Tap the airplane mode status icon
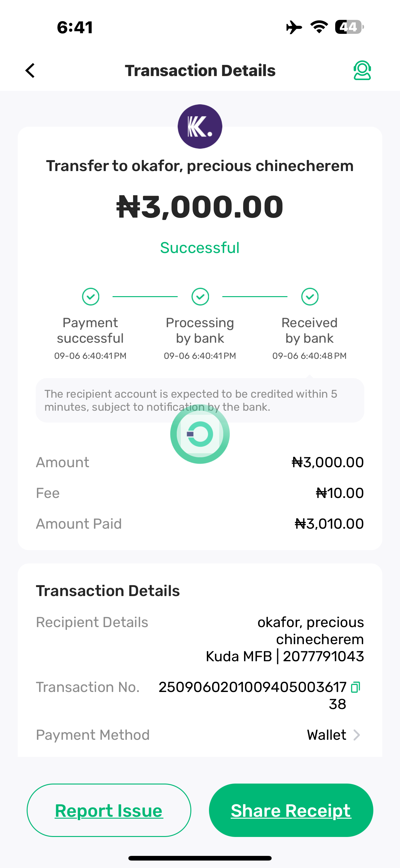The width and height of the screenshot is (400, 868). click(294, 27)
